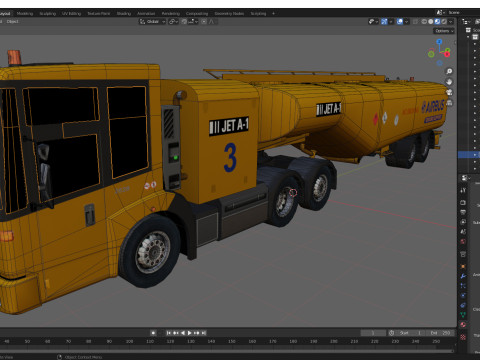Viewport: 480px width, 360px height.
Task: Open the pivot point dropdown
Action: (174, 21)
